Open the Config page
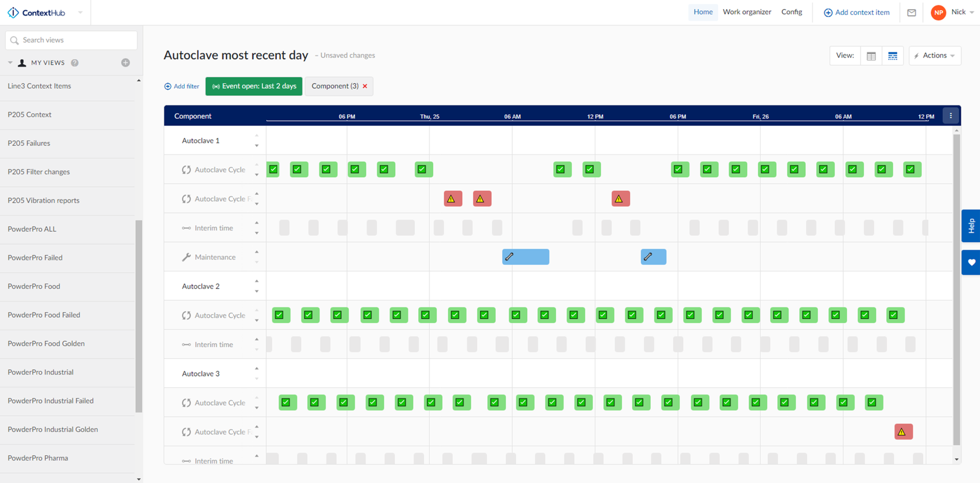Viewport: 980px width, 483px height. (792, 12)
